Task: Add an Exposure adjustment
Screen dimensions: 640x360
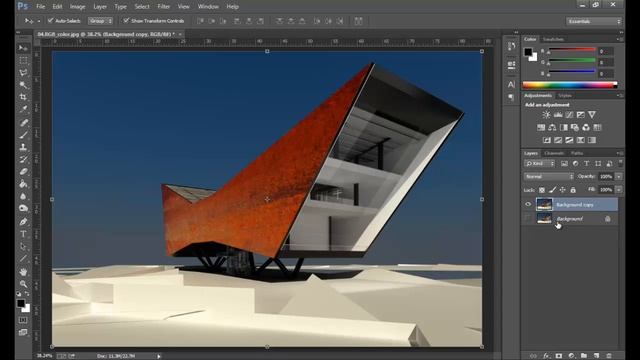Action: pyautogui.click(x=580, y=115)
